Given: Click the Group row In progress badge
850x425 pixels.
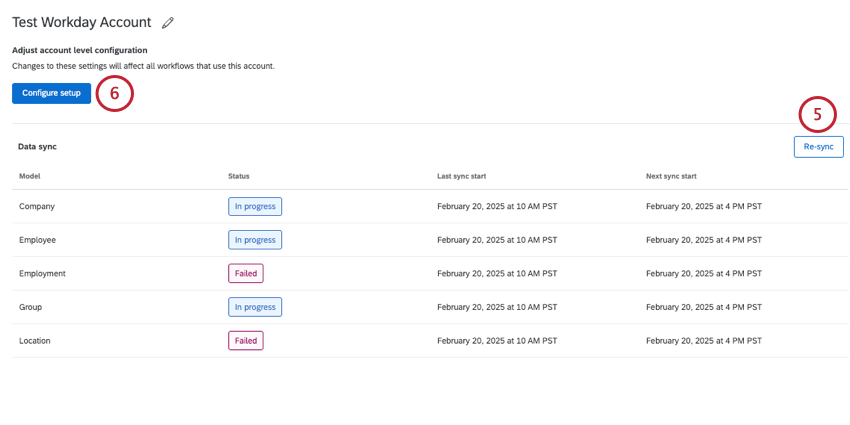Looking at the screenshot, I should pos(255,307).
